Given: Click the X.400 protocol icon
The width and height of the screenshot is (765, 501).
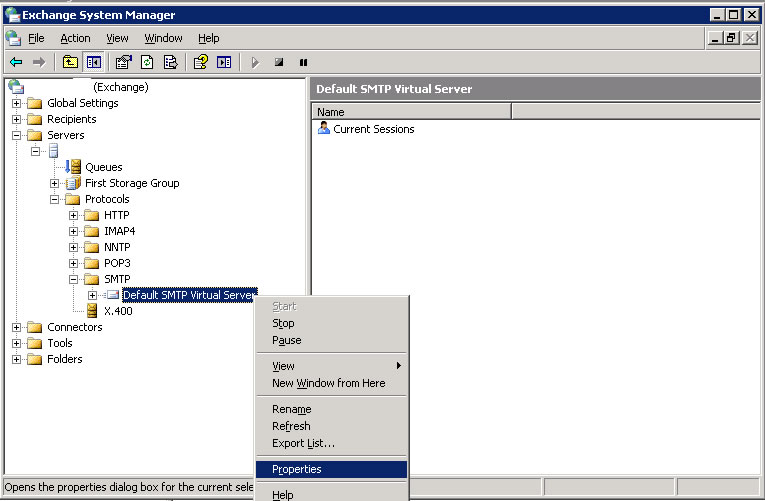Looking at the screenshot, I should pos(92,311).
